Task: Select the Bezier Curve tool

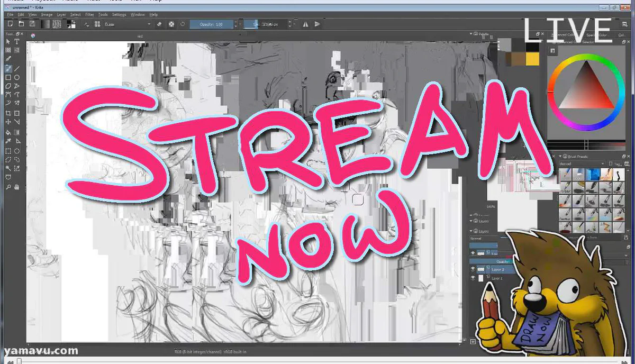Action: (8, 94)
